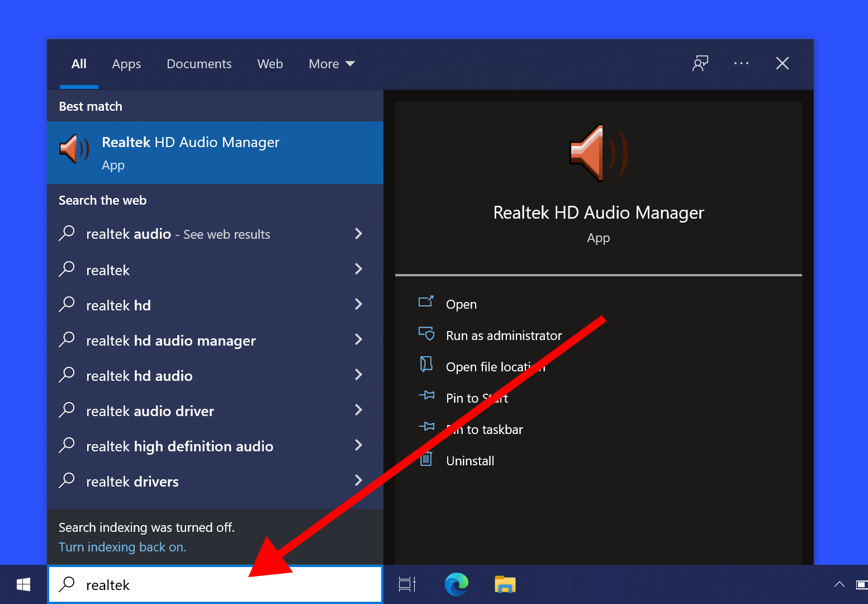Click the Uninstall trash can icon
The height and width of the screenshot is (604, 868).
click(426, 459)
